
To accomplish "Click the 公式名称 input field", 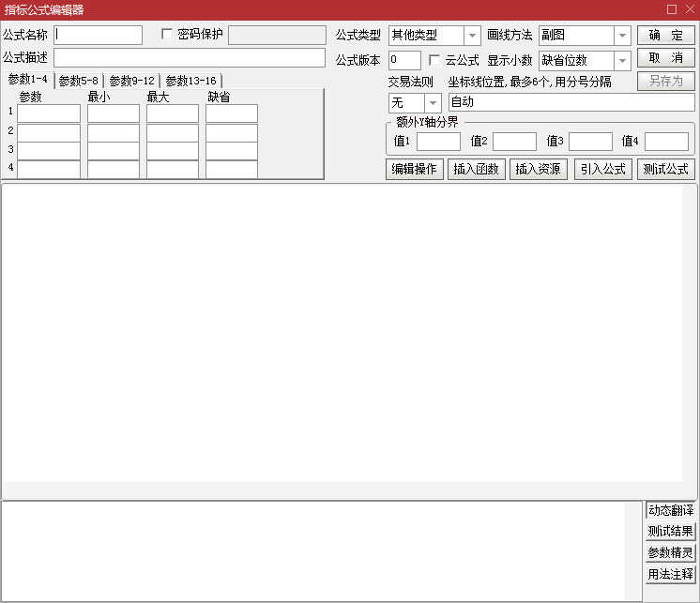I will (x=99, y=36).
